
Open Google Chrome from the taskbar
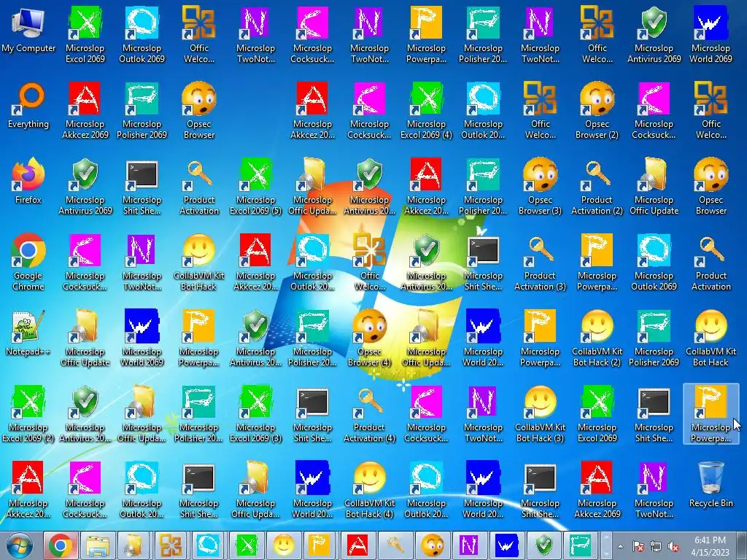pos(61,545)
